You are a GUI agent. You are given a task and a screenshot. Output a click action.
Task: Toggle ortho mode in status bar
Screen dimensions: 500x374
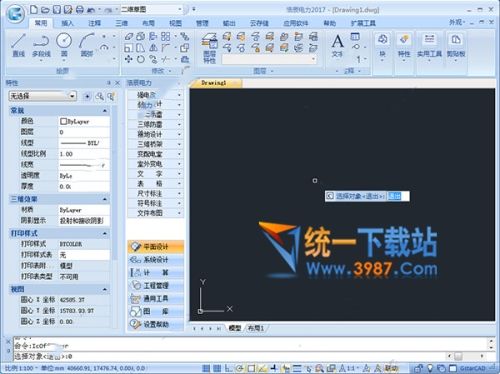click(x=229, y=368)
